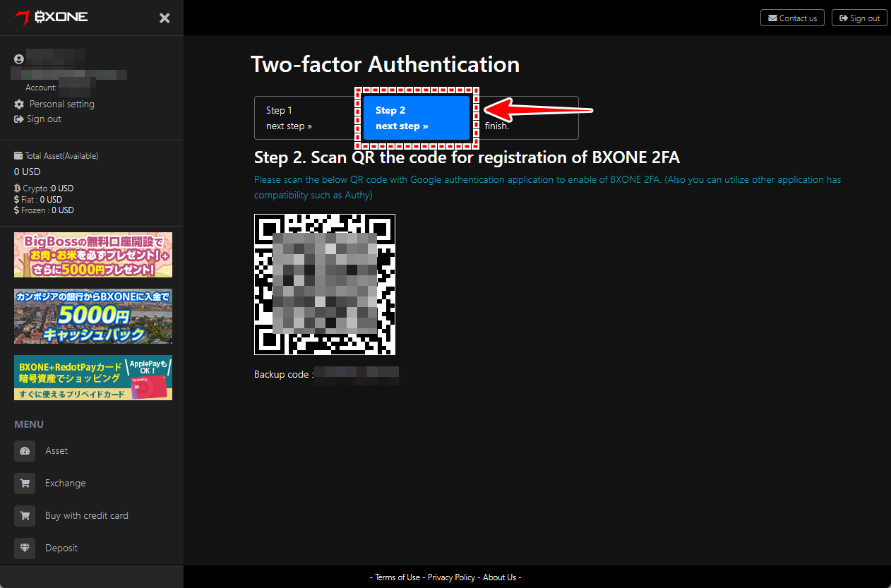Click the Total Asset(Available) label
891x588 pixels.
point(61,156)
